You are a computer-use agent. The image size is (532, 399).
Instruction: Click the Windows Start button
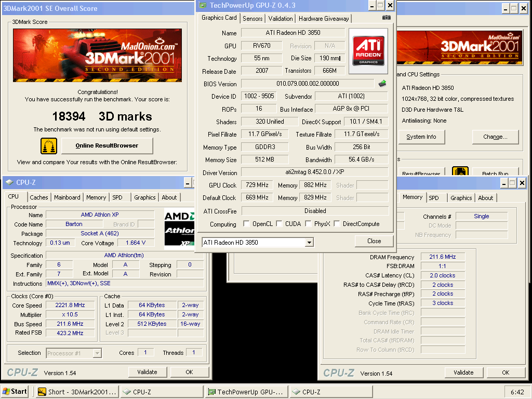(x=15, y=392)
